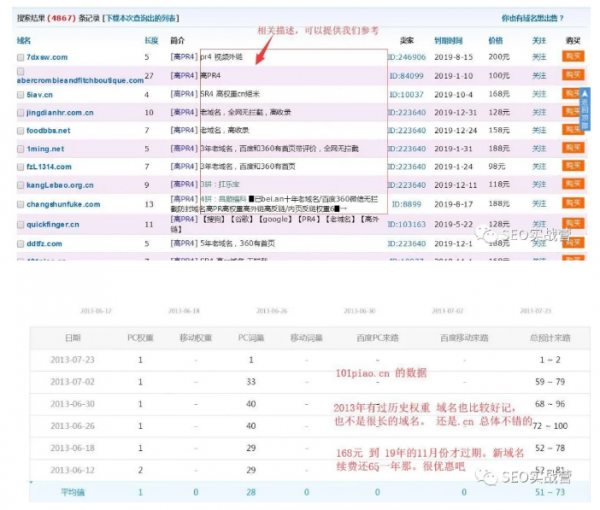Click buy button for 7dxsw.com
The height and width of the screenshot is (510, 600).
tap(573, 57)
